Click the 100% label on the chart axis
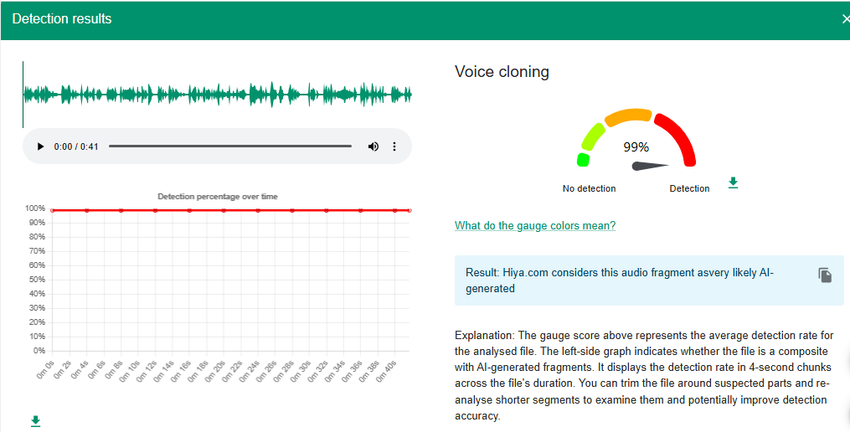Image resolution: width=850 pixels, height=432 pixels. [35, 209]
